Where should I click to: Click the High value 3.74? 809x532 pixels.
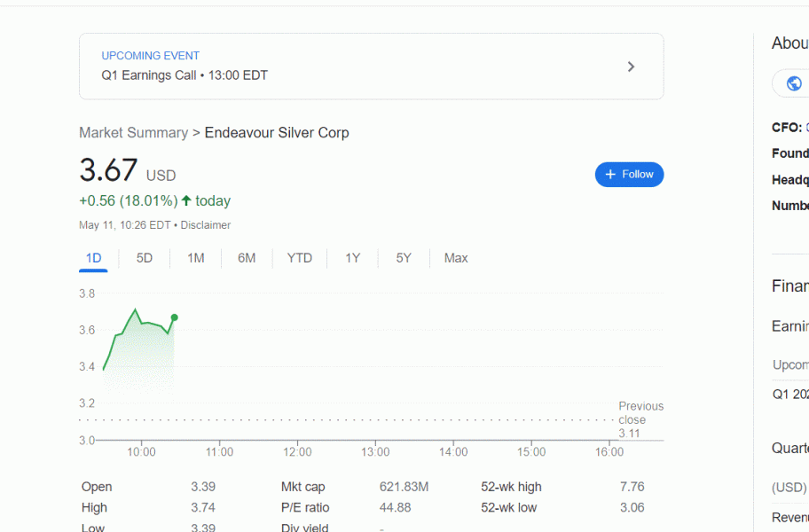point(203,507)
